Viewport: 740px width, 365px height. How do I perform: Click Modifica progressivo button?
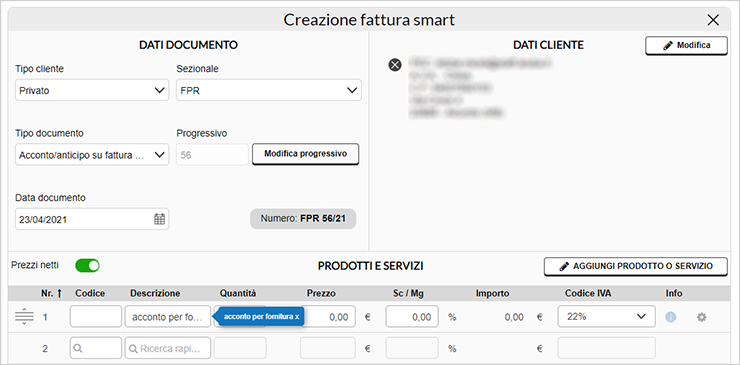tap(305, 154)
